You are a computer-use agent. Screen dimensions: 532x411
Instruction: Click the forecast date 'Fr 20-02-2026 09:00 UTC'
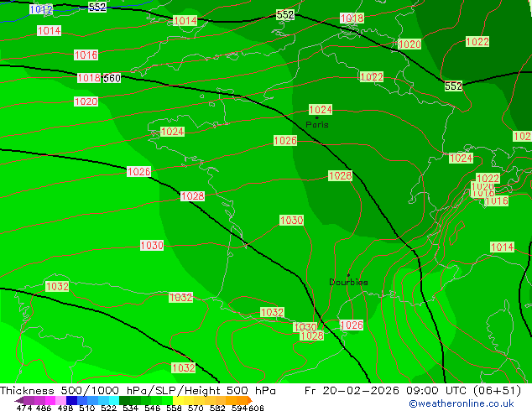[386, 391]
